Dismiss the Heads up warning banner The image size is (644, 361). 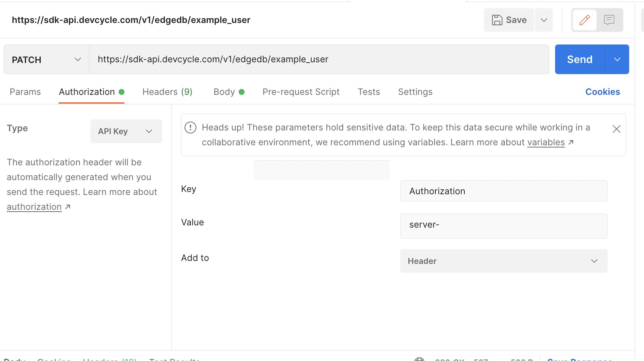tap(616, 129)
